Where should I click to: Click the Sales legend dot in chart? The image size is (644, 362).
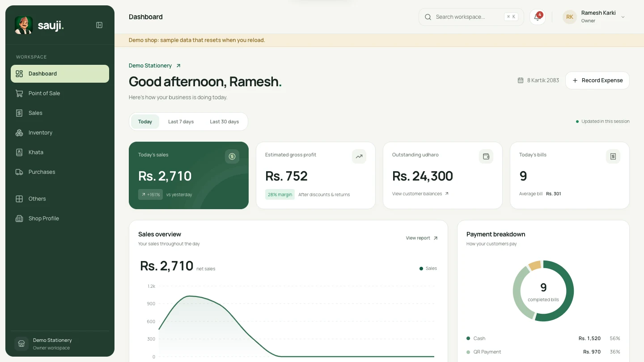click(x=421, y=269)
